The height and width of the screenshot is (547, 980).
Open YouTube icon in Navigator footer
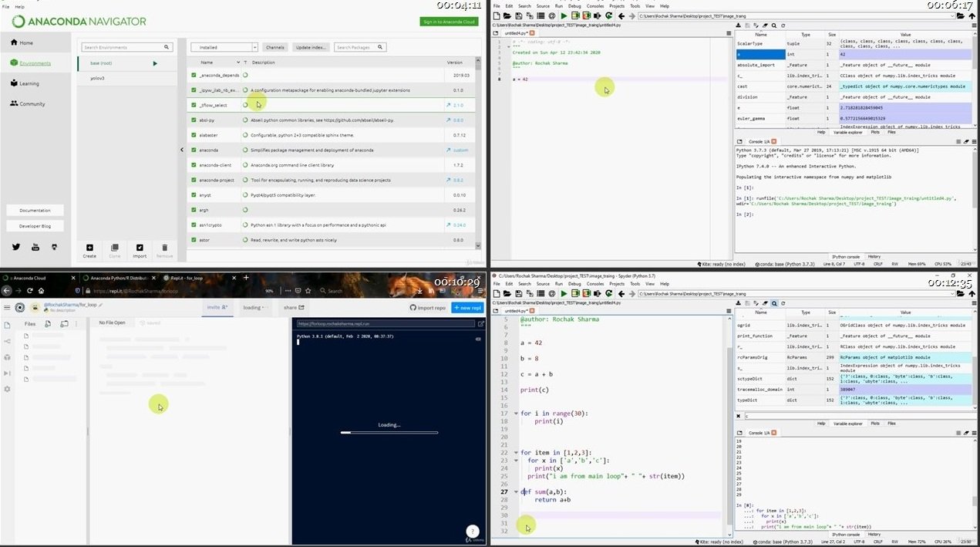pyautogui.click(x=35, y=247)
